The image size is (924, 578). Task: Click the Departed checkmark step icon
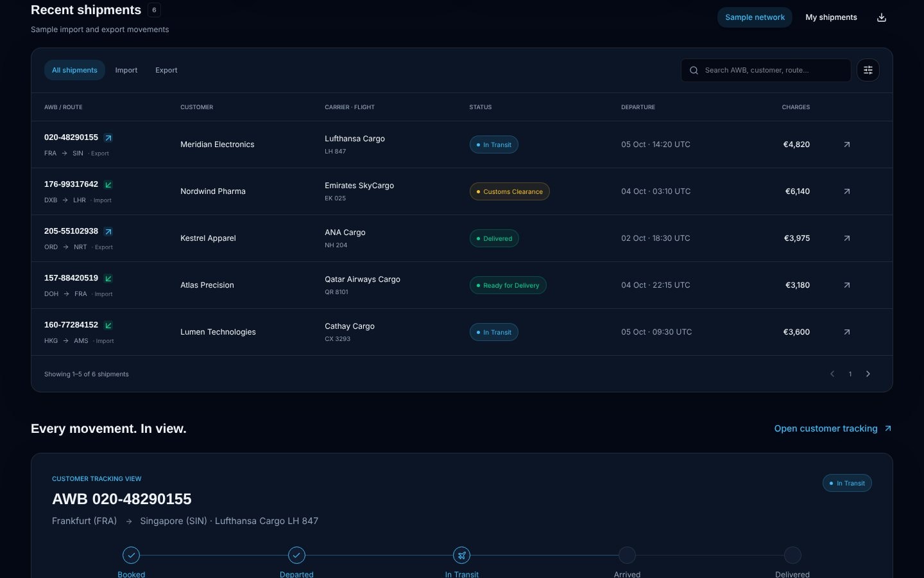(296, 555)
